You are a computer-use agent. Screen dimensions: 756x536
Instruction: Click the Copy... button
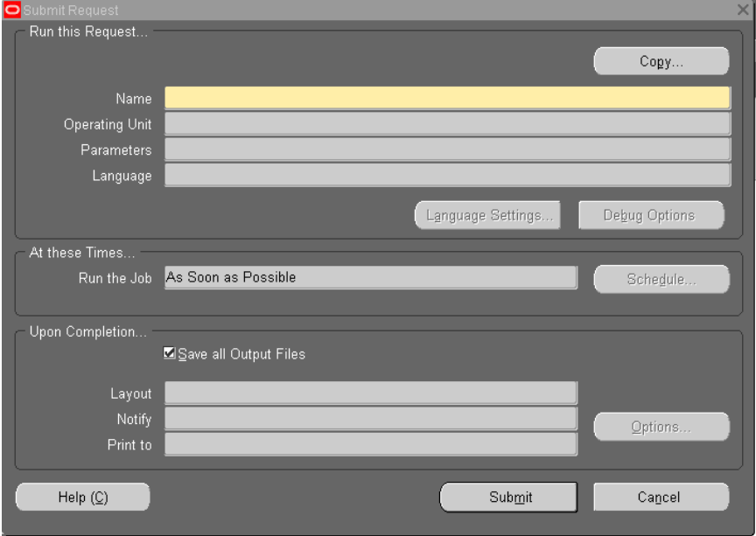tap(661, 61)
